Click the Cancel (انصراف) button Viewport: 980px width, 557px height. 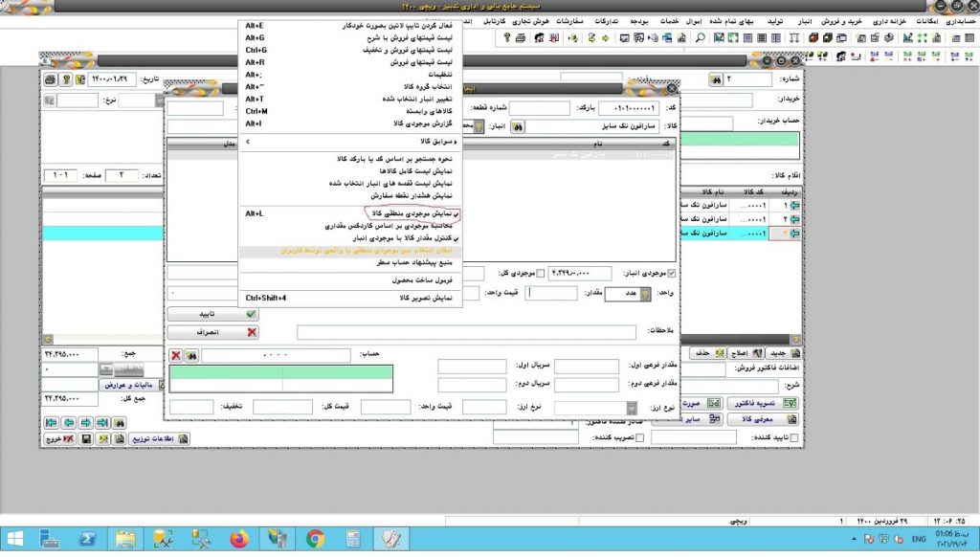[x=213, y=332]
